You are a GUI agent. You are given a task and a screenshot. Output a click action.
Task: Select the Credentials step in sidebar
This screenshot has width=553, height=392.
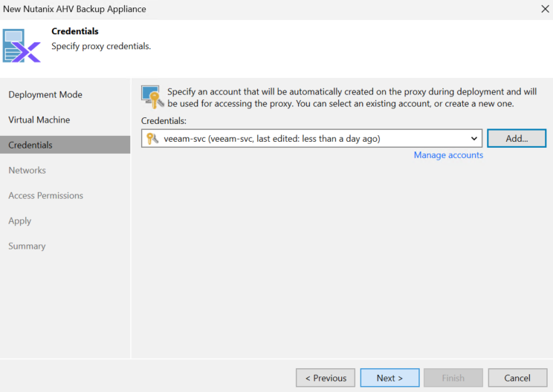65,145
